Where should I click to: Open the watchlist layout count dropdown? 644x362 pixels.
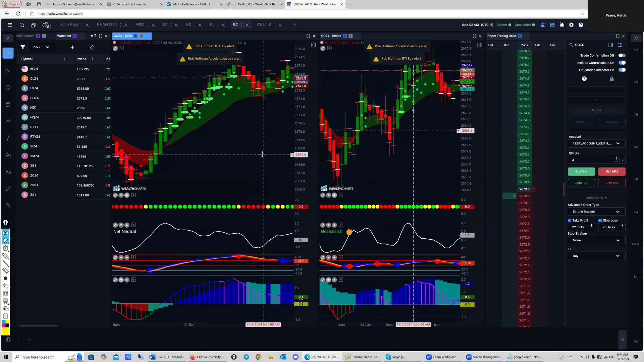93,36
